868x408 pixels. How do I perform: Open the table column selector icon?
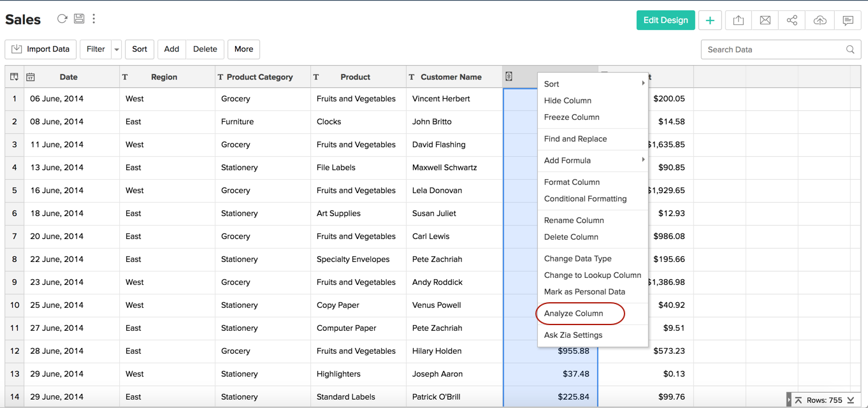[x=14, y=77]
